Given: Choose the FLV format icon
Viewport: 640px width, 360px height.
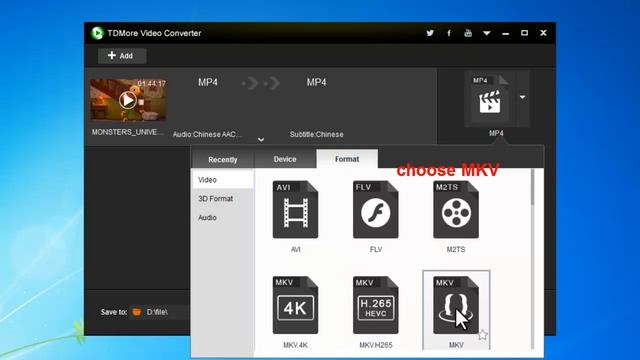Looking at the screenshot, I should (376, 209).
